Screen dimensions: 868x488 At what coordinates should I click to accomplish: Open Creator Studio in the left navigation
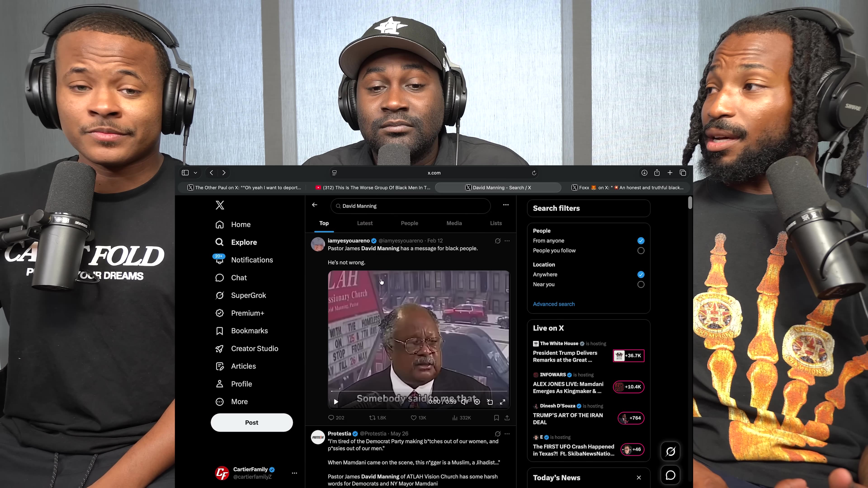247,349
